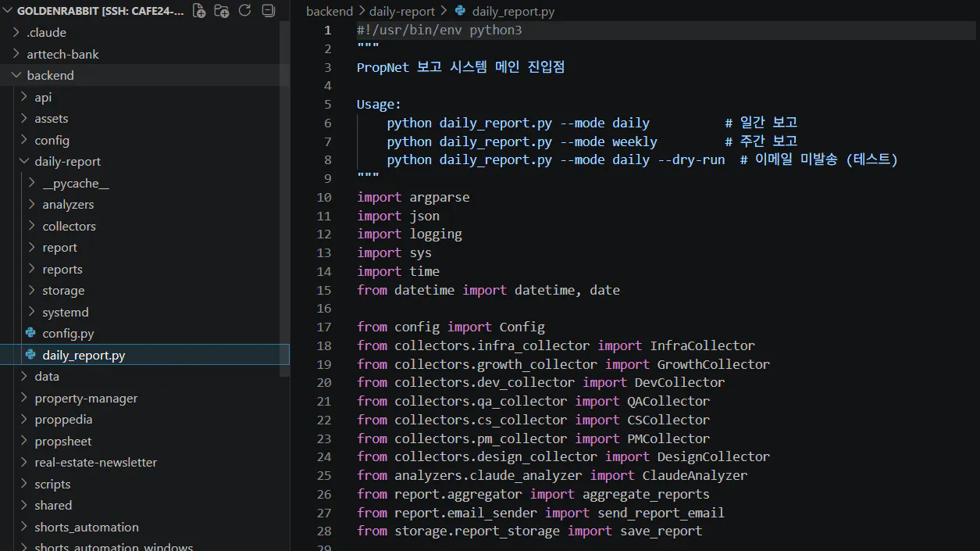Expand the propsheet folder

point(24,441)
